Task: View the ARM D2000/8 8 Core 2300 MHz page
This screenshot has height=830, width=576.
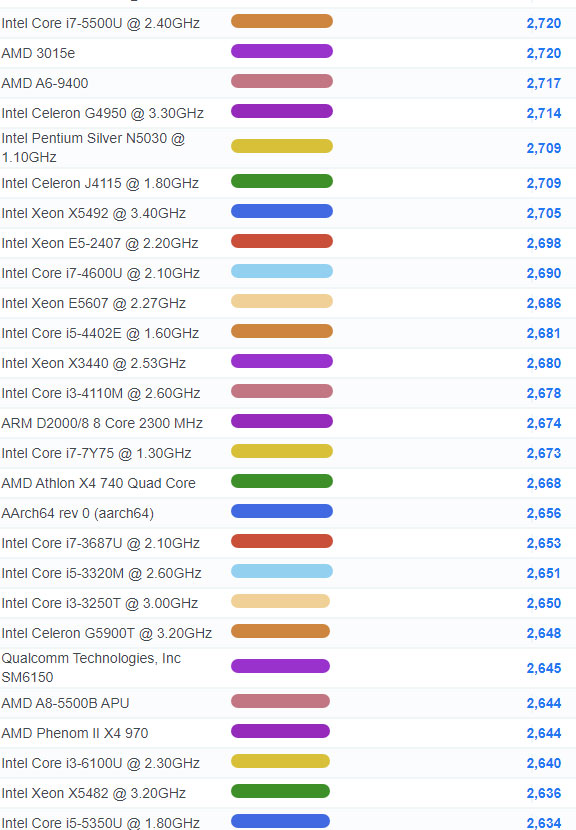Action: point(102,423)
